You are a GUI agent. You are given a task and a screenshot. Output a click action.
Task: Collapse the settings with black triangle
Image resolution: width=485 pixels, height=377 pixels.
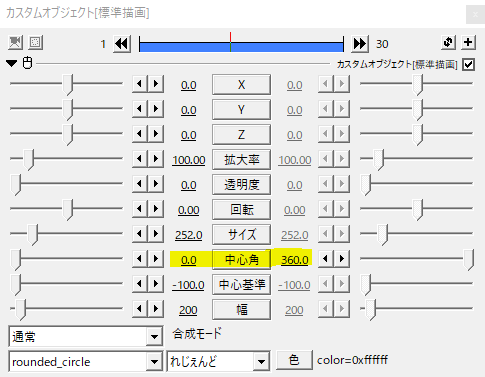coord(12,63)
